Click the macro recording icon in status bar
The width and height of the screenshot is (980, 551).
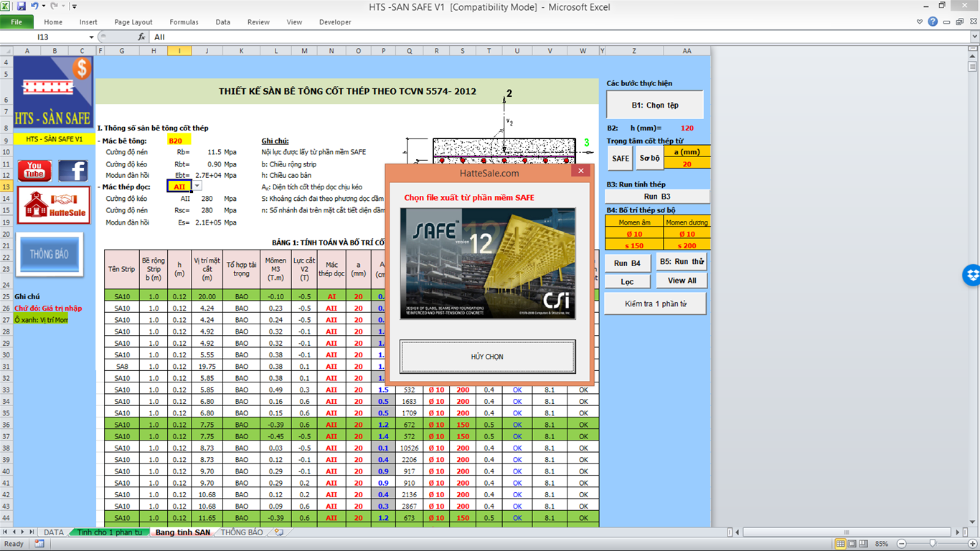click(39, 544)
